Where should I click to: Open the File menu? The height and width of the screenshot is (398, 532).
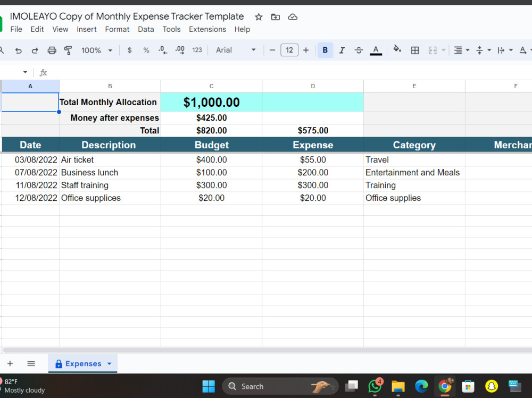click(x=16, y=30)
